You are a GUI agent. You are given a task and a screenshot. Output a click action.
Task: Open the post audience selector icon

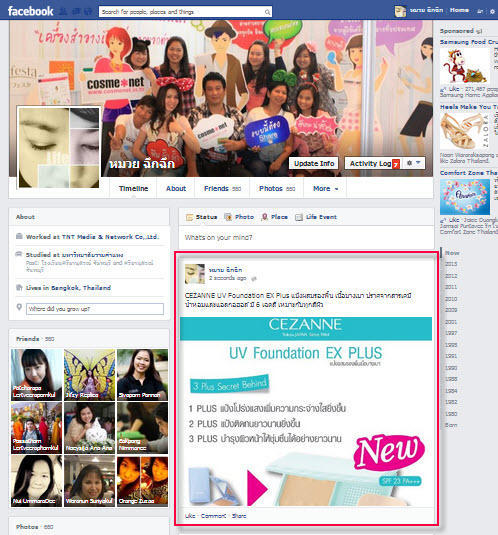click(x=253, y=278)
